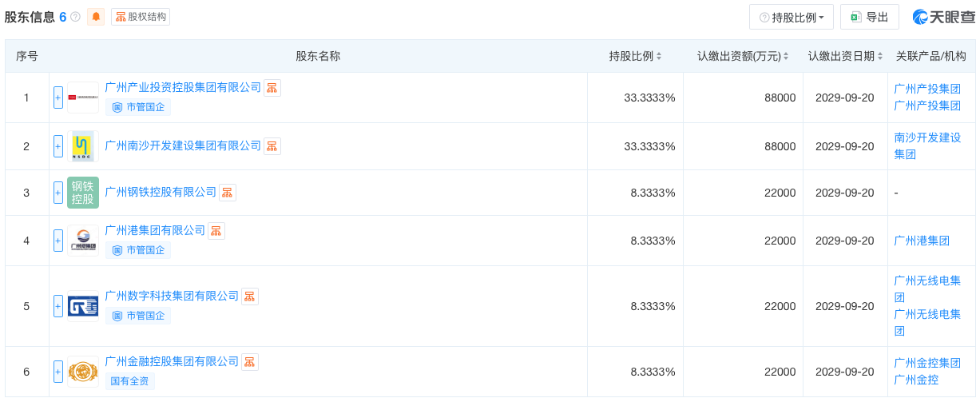980x402 pixels.
Task: Click equity structure icon next to 广州港集团
Action: tap(216, 231)
